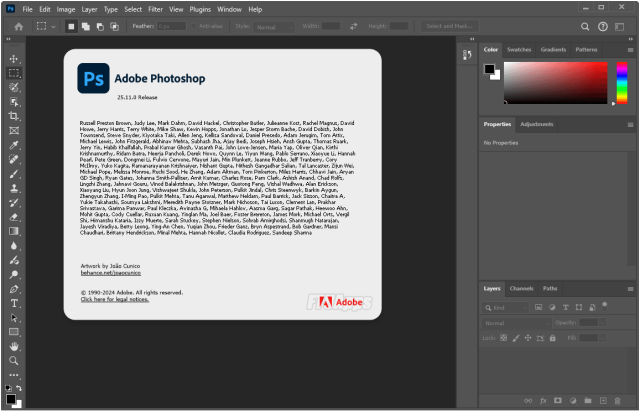The height and width of the screenshot is (412, 640).
Task: Select the Gradient tool
Action: tap(14, 231)
